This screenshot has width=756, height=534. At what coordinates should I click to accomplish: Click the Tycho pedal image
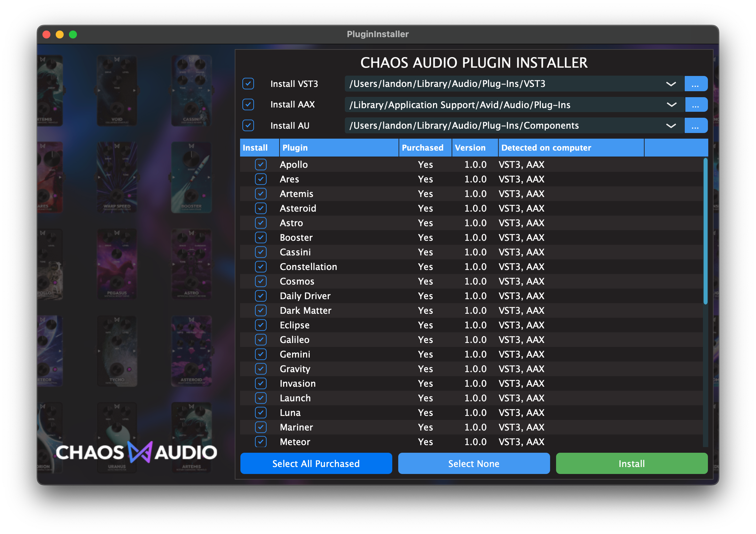[117, 351]
